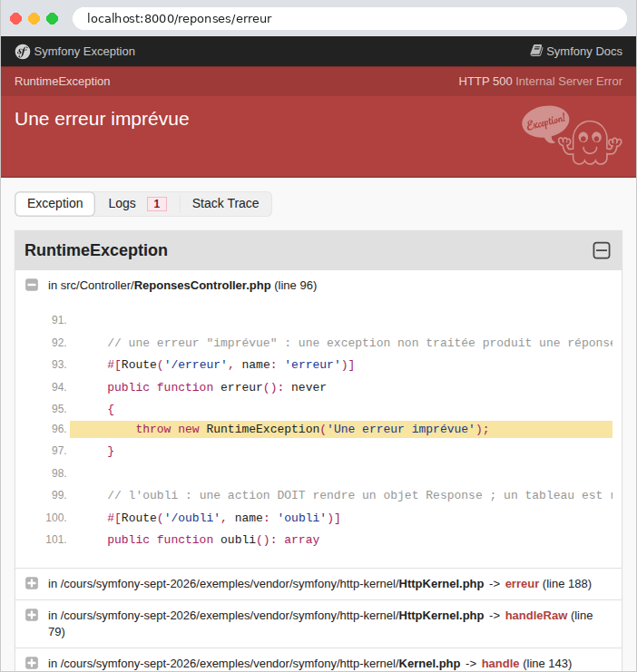This screenshot has width=637, height=672.
Task: Click the HTTP 500 Internal Server Error text
Action: tap(540, 82)
